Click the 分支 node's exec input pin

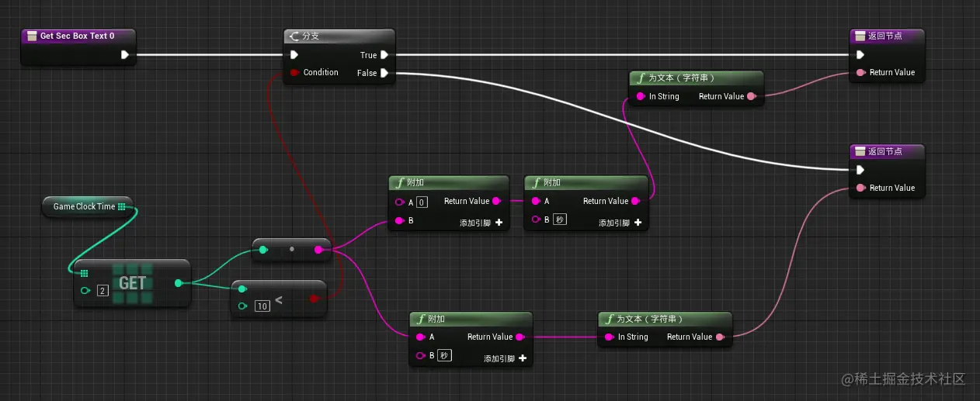[x=294, y=55]
